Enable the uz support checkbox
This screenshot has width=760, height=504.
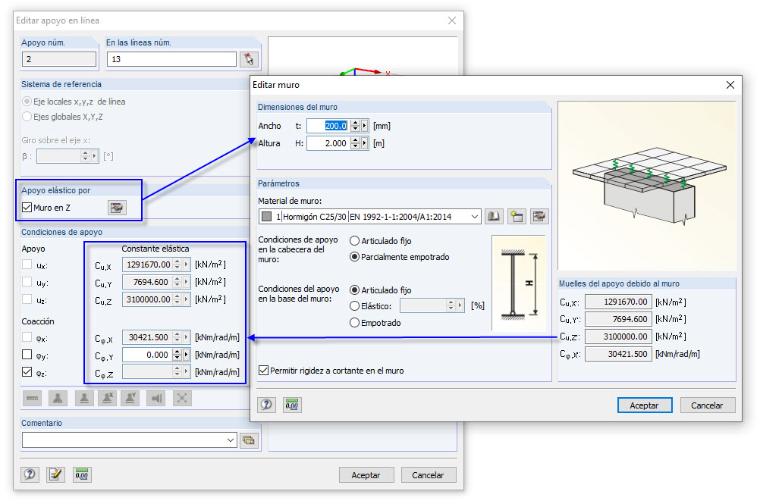(x=27, y=299)
